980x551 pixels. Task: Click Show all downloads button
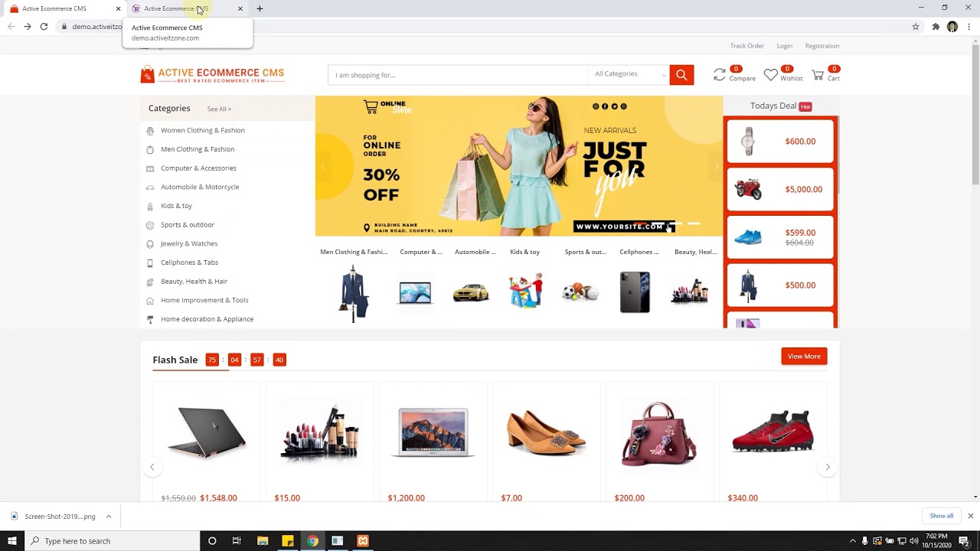(942, 516)
